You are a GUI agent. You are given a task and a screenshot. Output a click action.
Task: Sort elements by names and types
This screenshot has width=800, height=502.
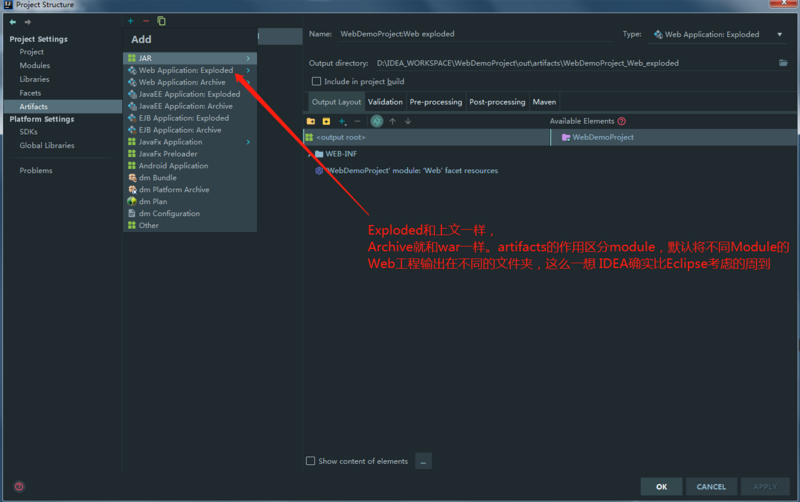pyautogui.click(x=377, y=121)
